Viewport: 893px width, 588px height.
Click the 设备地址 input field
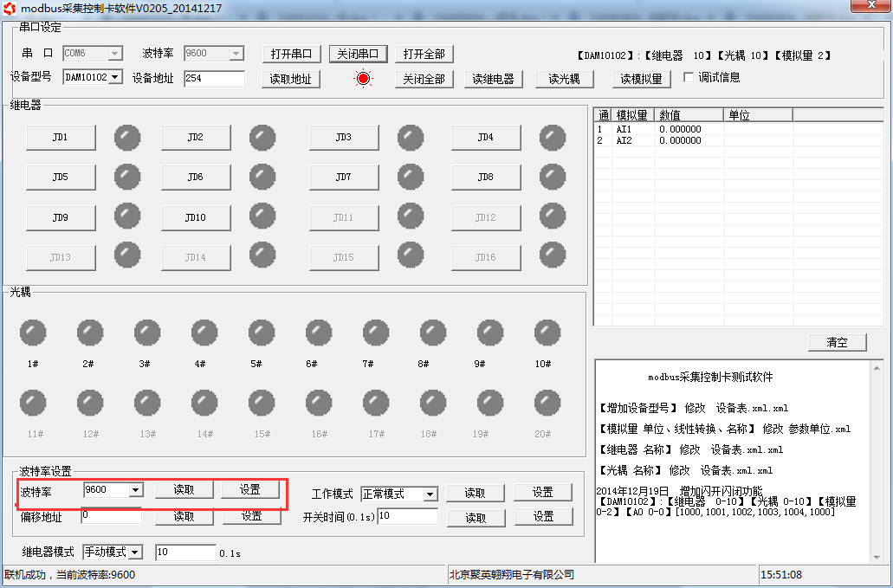(x=214, y=79)
